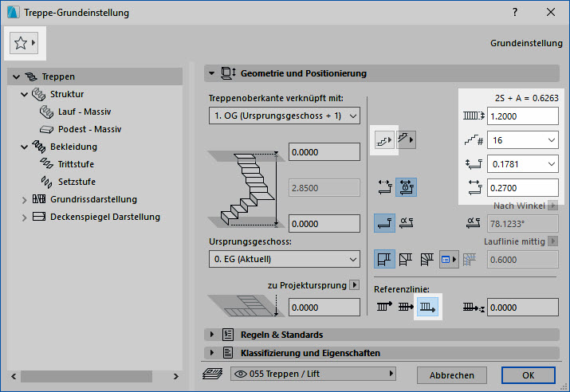
Task: Open winder options popup button
Action: coord(449,260)
